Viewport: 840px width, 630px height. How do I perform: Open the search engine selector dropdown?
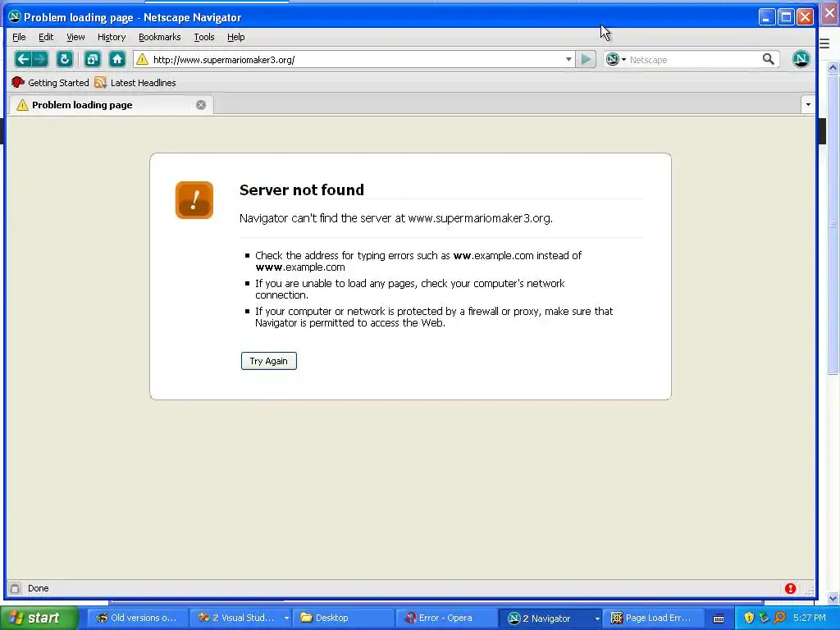[x=615, y=59]
